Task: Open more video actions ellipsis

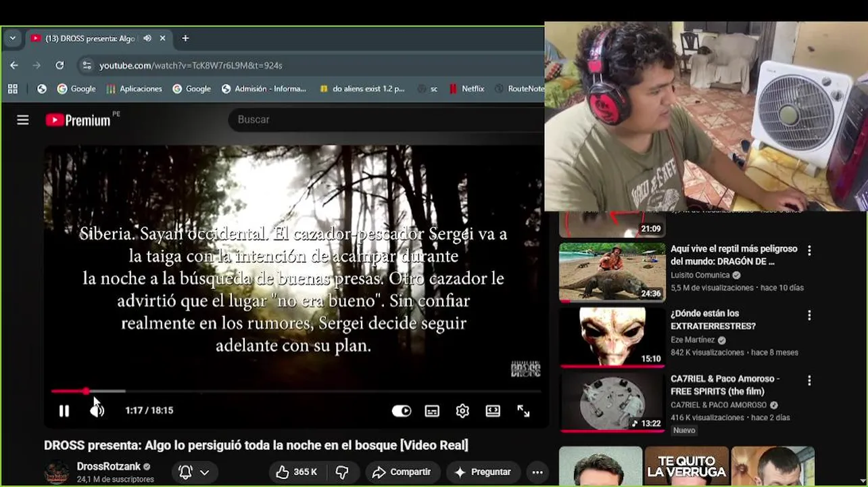Action: point(537,472)
